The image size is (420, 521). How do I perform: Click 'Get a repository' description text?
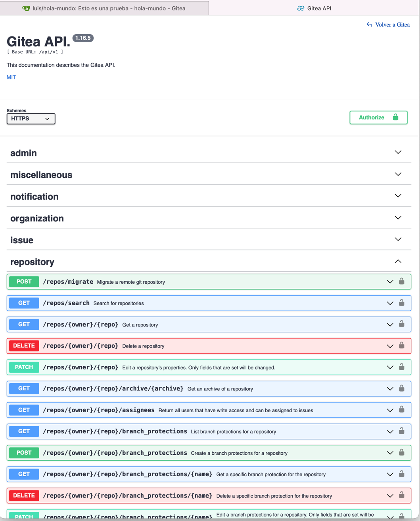click(140, 325)
